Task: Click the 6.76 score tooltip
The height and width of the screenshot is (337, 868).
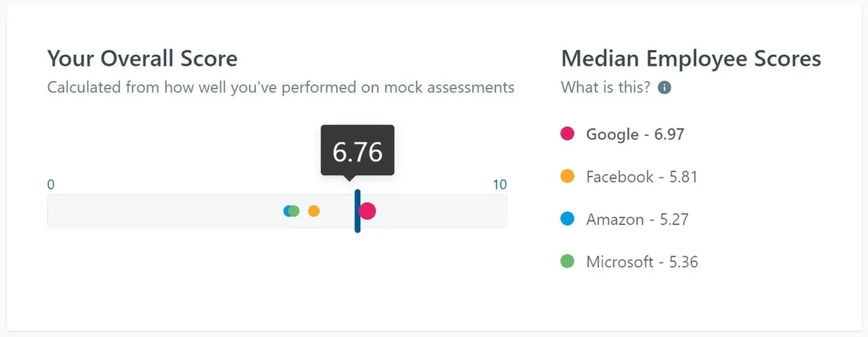Action: (357, 151)
